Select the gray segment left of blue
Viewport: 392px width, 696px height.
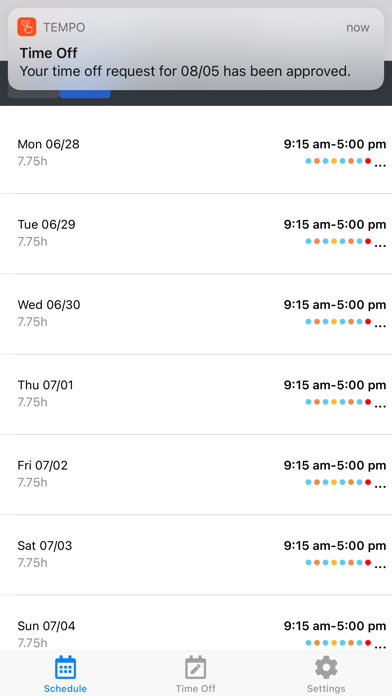[33, 94]
